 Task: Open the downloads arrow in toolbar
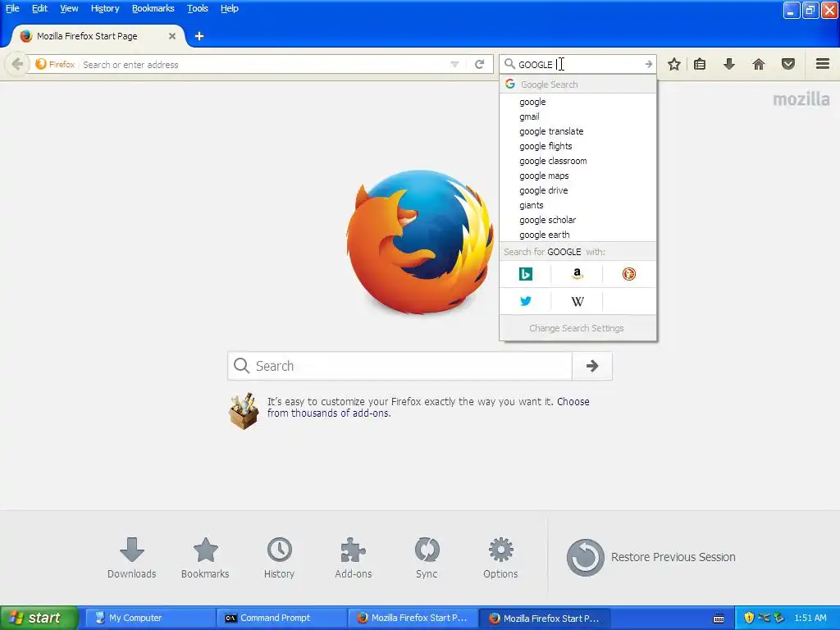(x=729, y=64)
